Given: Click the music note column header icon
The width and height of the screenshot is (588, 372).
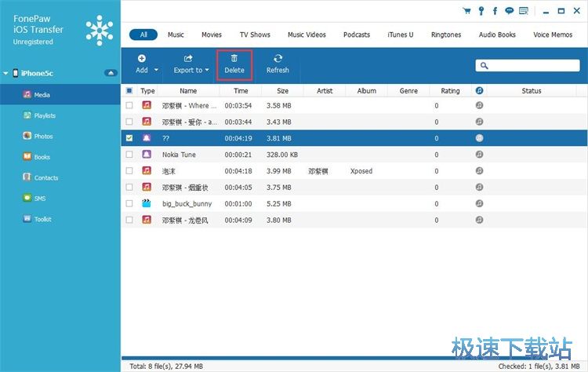Looking at the screenshot, I should (x=479, y=90).
